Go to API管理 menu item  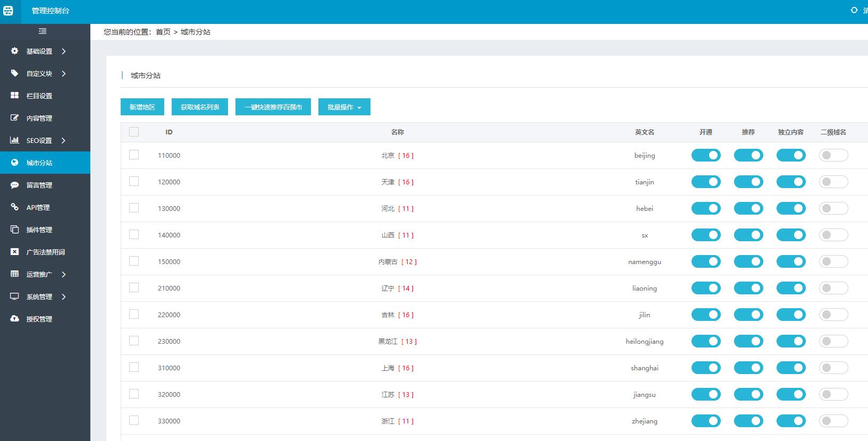(x=38, y=207)
